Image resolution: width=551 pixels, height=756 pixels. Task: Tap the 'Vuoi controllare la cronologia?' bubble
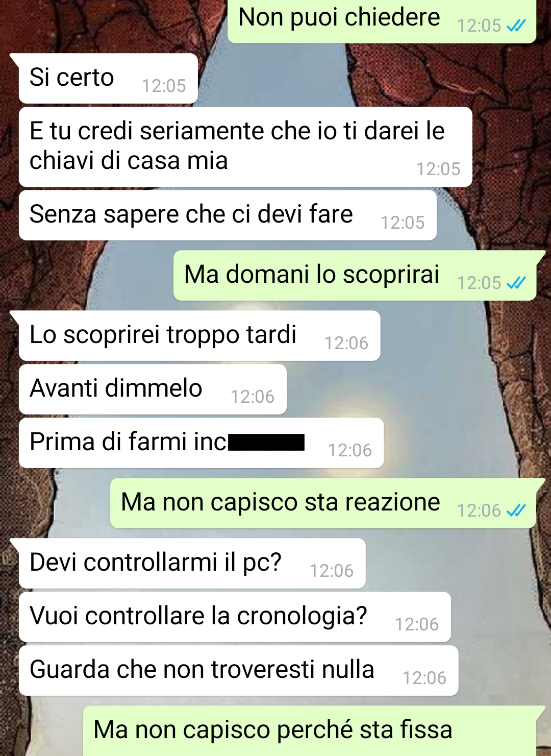coord(235,617)
